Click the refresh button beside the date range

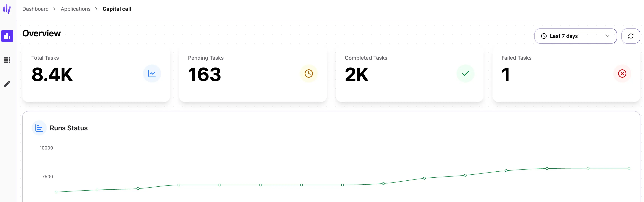click(x=631, y=36)
